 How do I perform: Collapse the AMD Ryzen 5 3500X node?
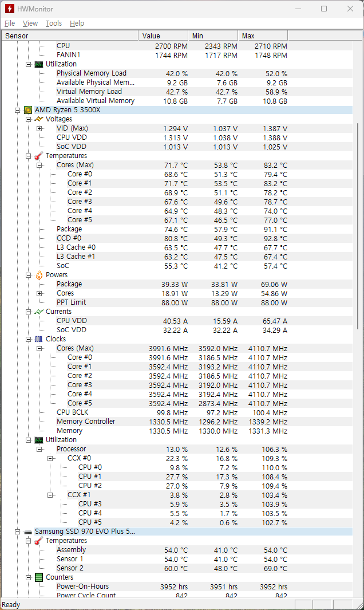pos(18,110)
